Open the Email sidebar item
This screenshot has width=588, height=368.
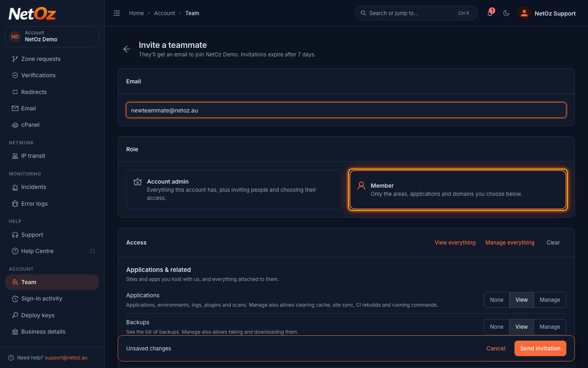52,108
